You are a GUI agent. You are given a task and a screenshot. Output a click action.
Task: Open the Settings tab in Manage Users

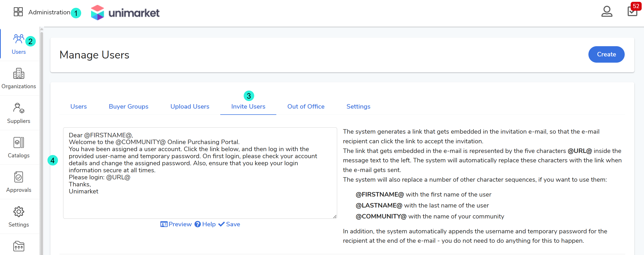[358, 106]
